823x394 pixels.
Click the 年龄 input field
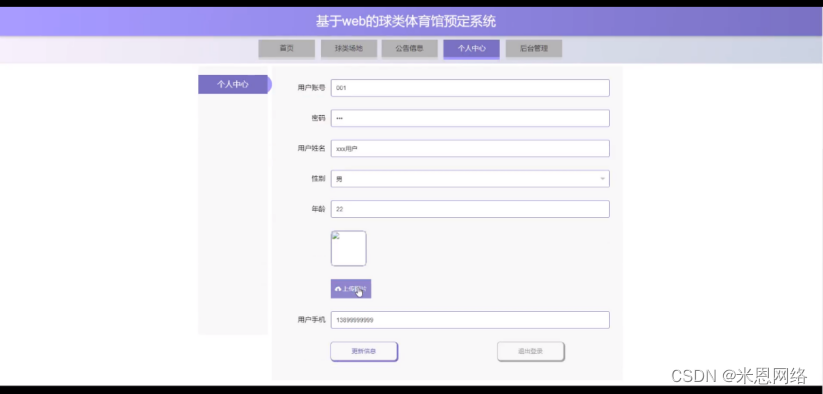click(470, 209)
